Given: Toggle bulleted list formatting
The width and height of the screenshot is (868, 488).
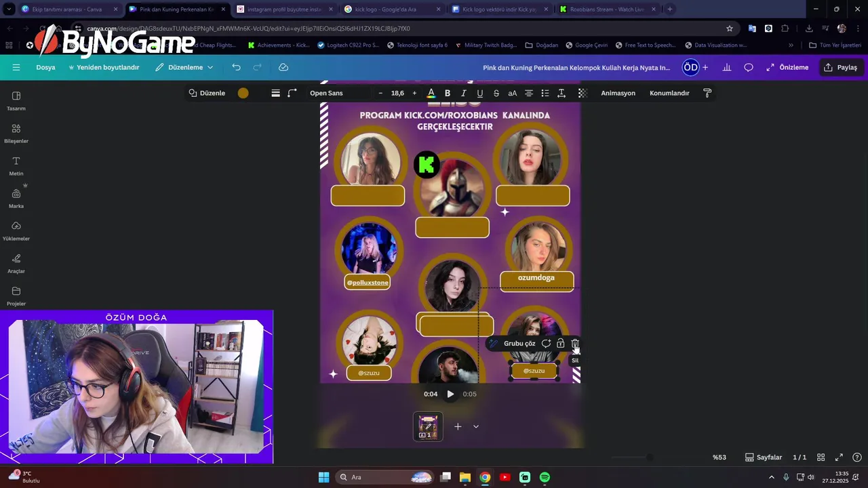Looking at the screenshot, I should click(x=545, y=93).
